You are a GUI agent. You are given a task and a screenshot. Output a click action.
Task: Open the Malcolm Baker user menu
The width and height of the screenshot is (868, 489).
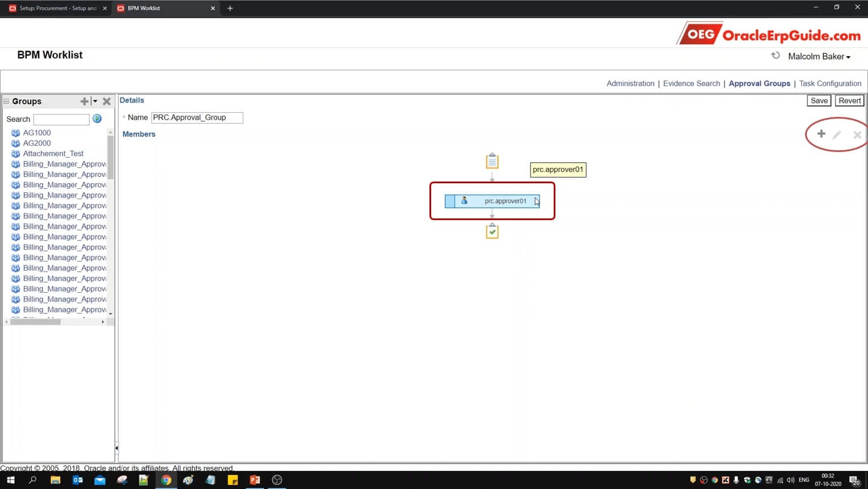(x=819, y=56)
